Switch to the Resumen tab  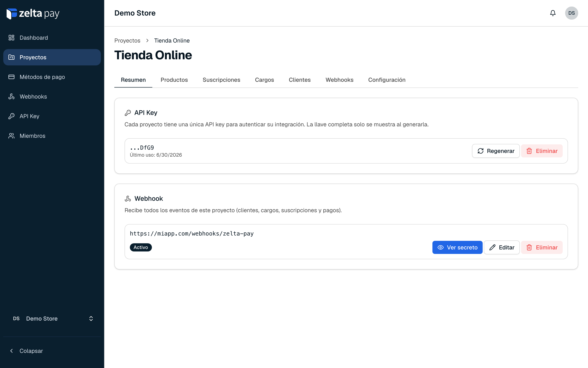coord(133,80)
